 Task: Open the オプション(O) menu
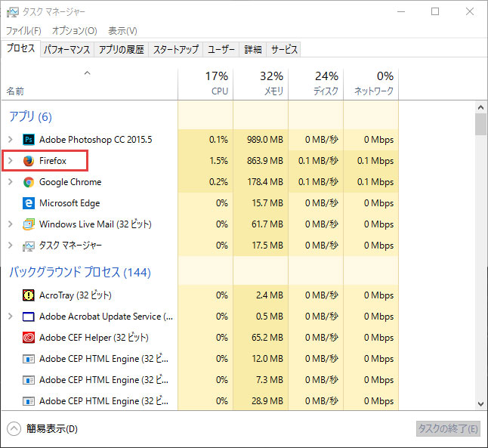75,31
